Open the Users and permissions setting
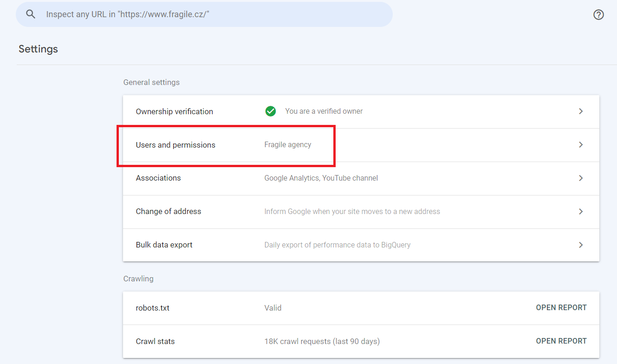Image resolution: width=617 pixels, height=364 pixels. [x=175, y=145]
